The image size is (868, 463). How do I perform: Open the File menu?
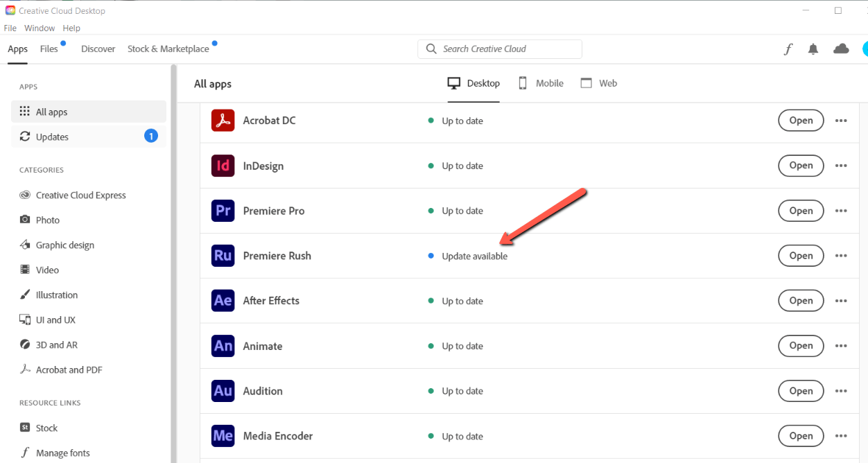[10, 28]
